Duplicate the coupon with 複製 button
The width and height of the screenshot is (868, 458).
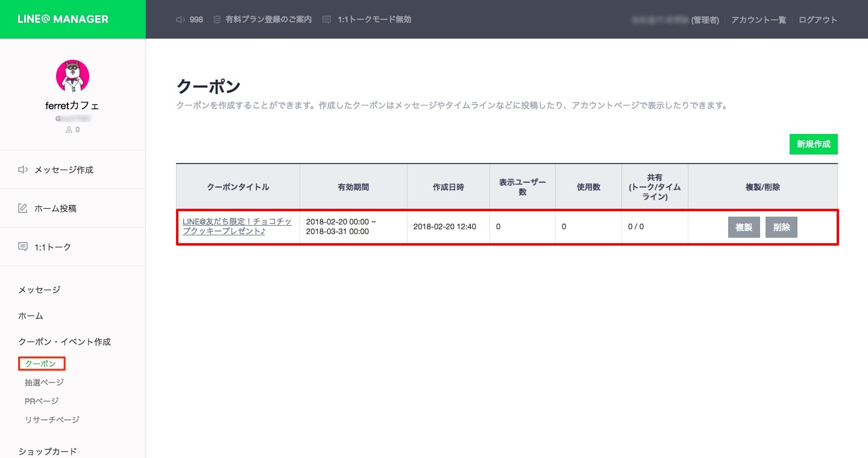pos(744,227)
